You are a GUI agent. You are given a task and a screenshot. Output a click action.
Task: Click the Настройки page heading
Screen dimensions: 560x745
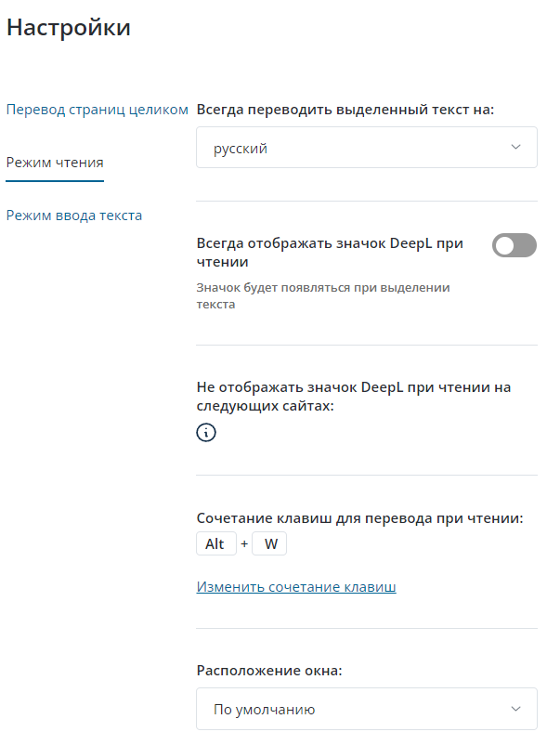pyautogui.click(x=69, y=28)
